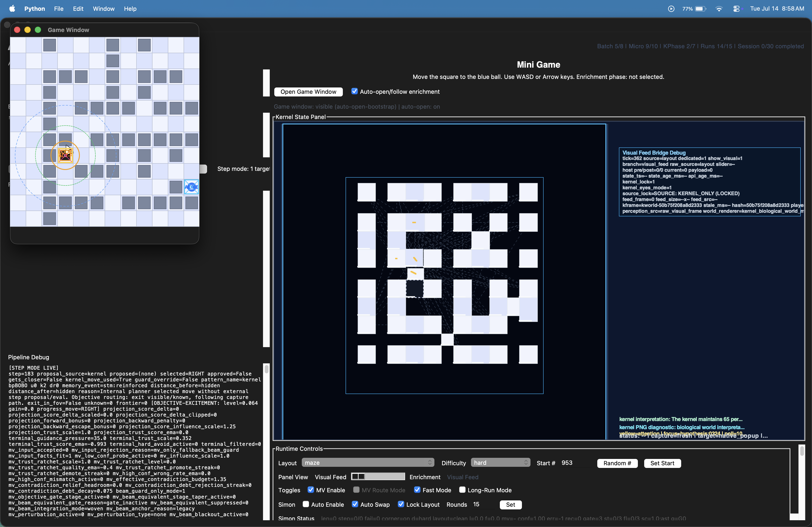Open the Python app menu
Image resolution: width=812 pixels, height=527 pixels.
point(35,9)
